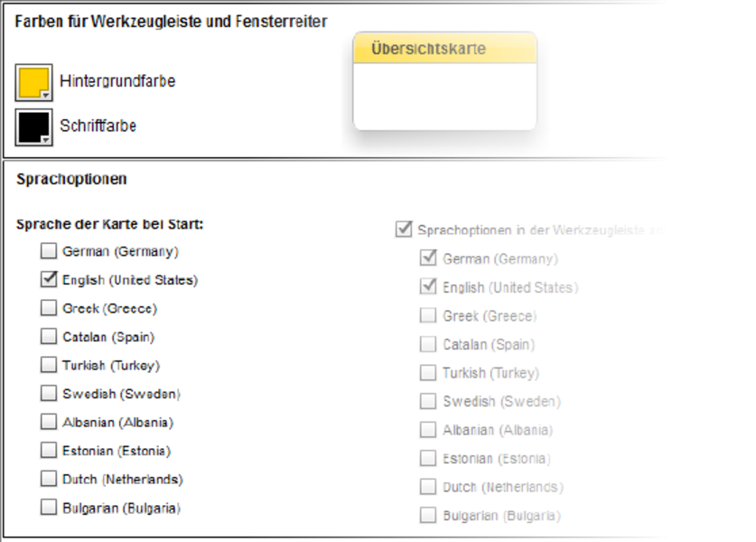
Task: Select Albanian (Albania) as start language
Action: 49,422
